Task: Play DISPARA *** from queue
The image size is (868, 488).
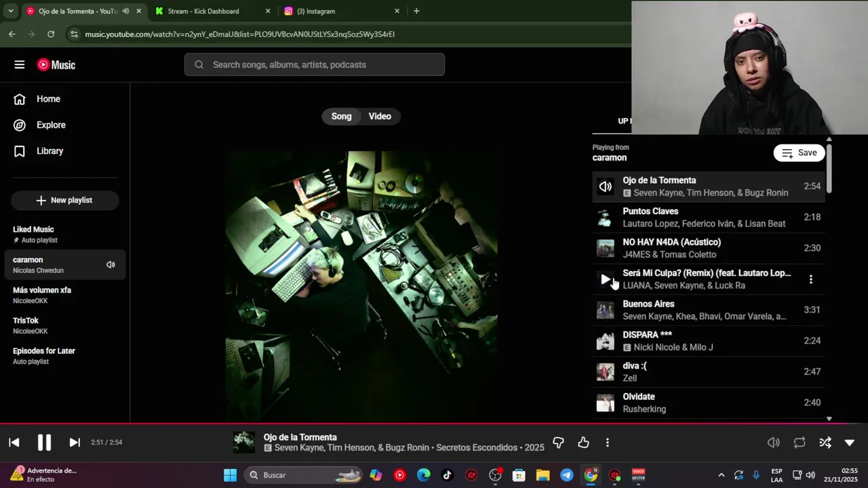Action: point(709,341)
